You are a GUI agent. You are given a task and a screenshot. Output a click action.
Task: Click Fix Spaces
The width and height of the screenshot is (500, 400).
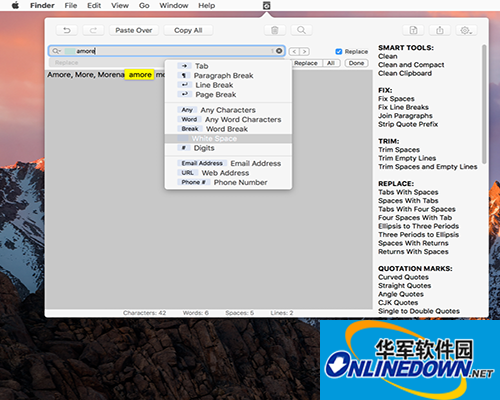[396, 99]
